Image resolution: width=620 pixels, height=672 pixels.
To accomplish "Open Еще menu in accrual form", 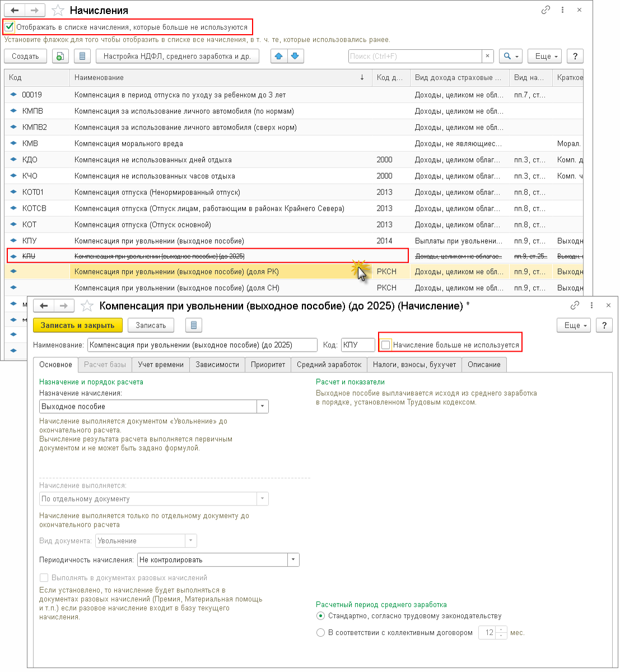I will point(574,325).
